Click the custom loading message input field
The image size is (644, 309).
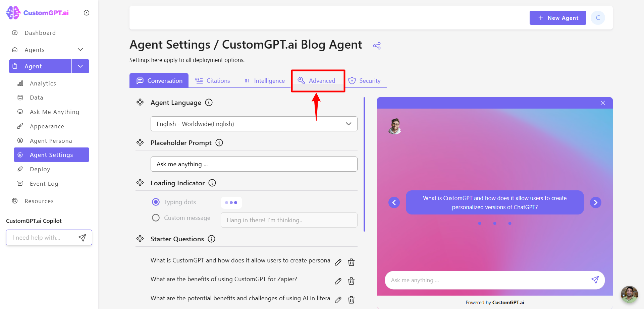(x=289, y=220)
